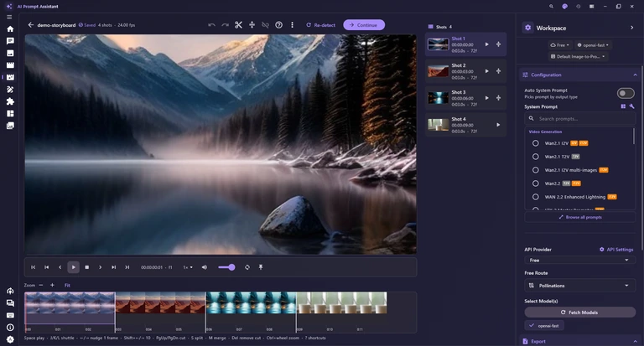Zoom out the timeline with minus

click(40, 285)
